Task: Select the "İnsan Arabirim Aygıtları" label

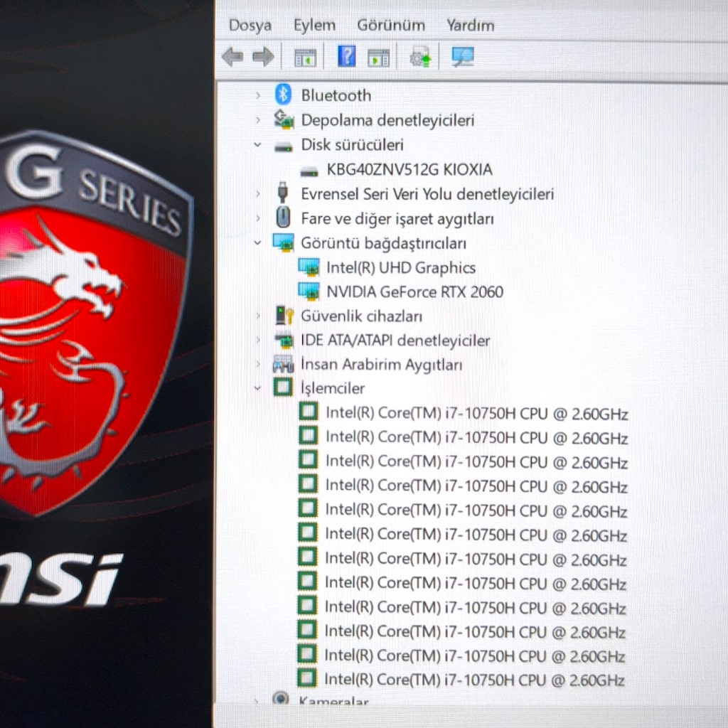Action: pyautogui.click(x=381, y=365)
